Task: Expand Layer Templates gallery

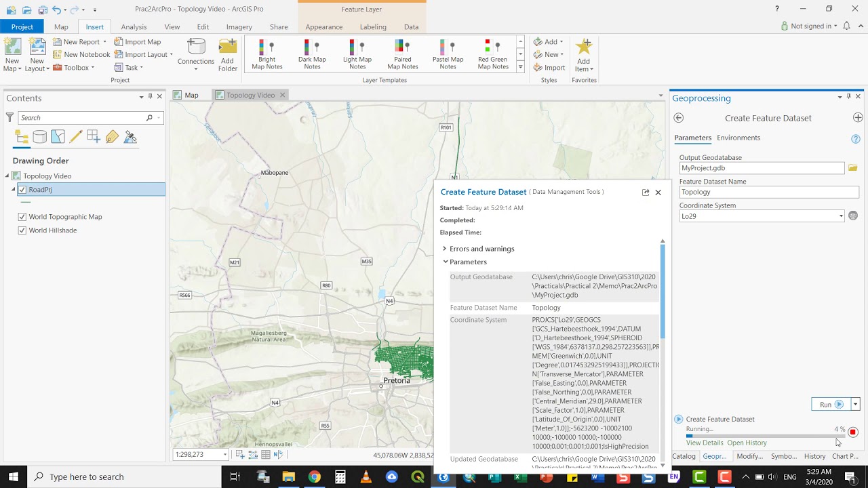Action: (520, 67)
